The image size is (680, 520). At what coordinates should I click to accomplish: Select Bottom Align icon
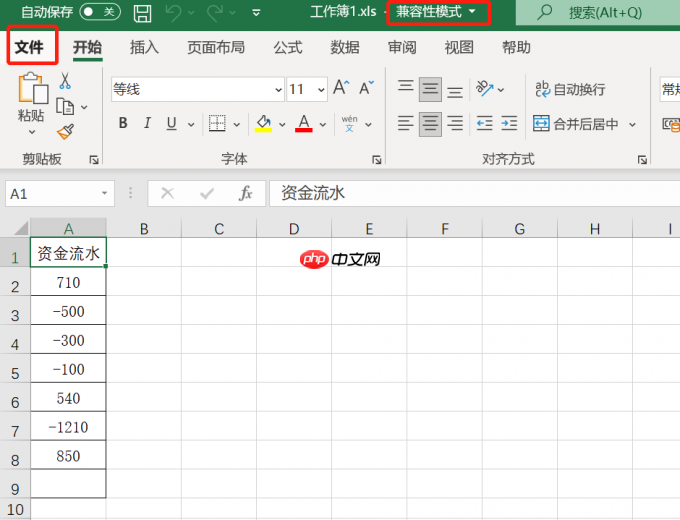455,92
